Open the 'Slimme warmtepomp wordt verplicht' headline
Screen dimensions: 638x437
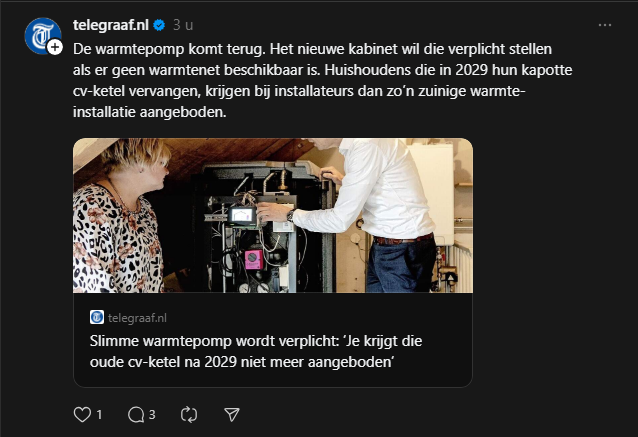256,351
